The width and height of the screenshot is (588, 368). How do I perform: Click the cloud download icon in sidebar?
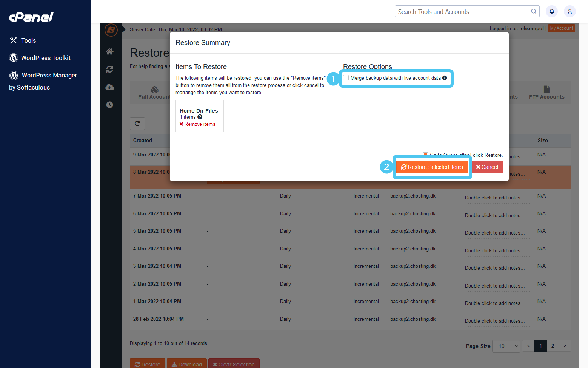[x=110, y=87]
